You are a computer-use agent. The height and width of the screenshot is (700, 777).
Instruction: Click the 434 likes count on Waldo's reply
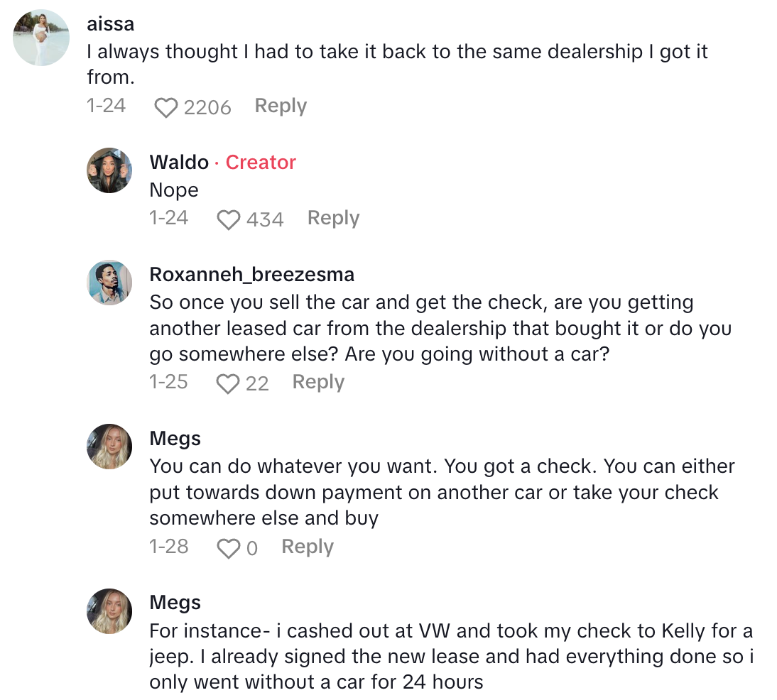pos(265,220)
